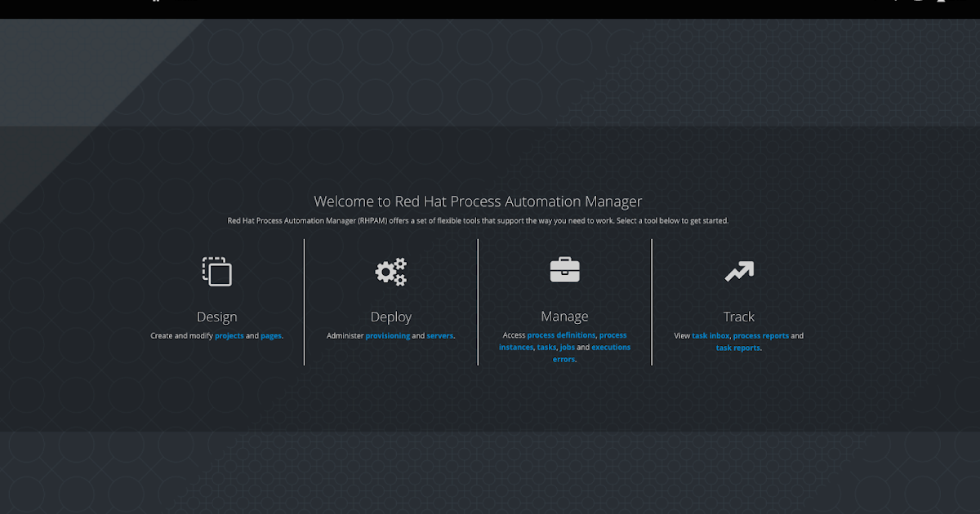Open the tasks link under Manage
980x514 pixels.
pyautogui.click(x=544, y=347)
